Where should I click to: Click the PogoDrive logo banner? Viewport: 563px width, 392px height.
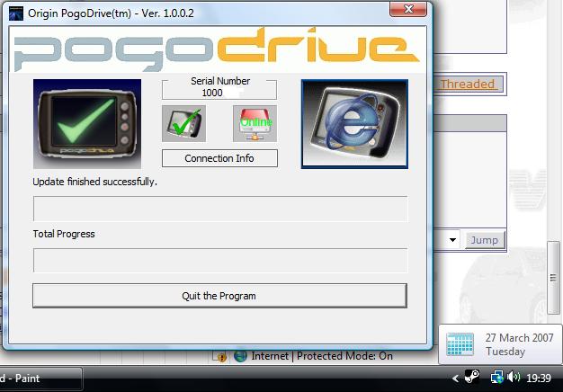217,49
